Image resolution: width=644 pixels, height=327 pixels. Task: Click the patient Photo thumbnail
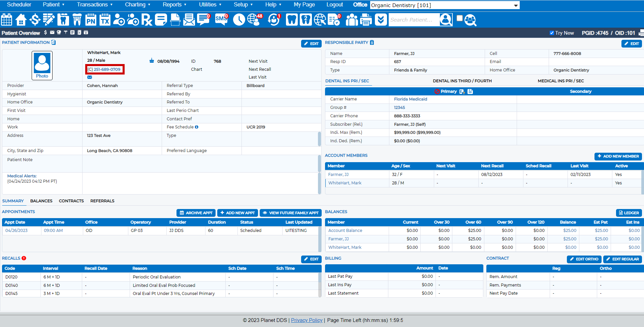(42, 65)
